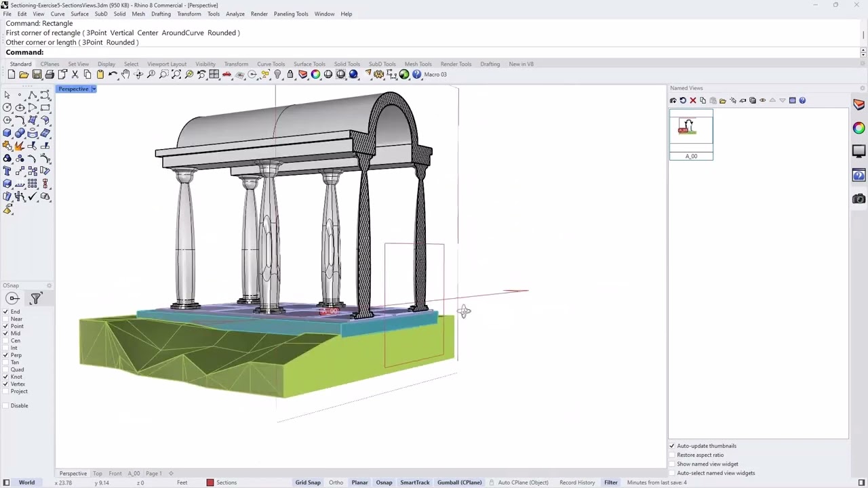Click the Save file icon

[37, 75]
